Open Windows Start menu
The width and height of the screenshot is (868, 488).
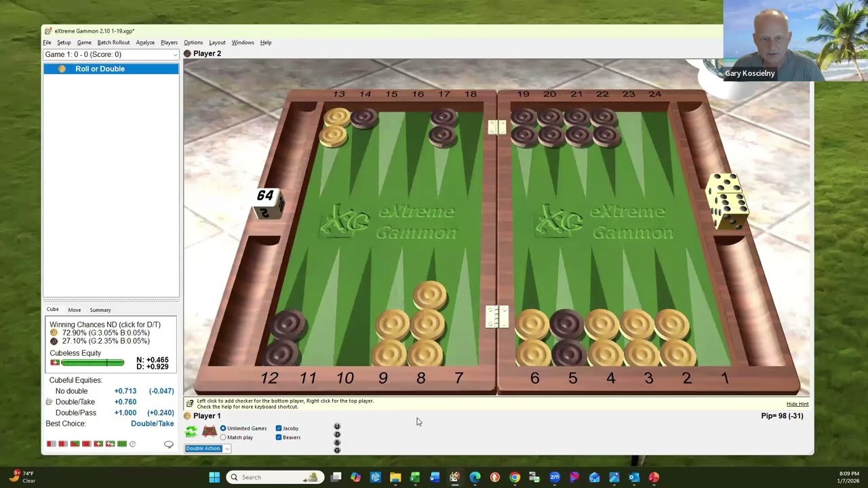coord(214,477)
